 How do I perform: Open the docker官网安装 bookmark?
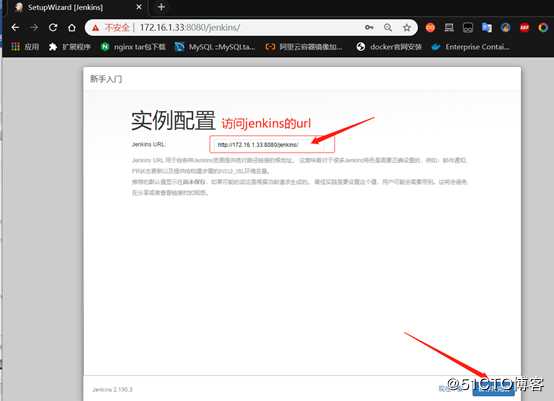click(x=389, y=47)
